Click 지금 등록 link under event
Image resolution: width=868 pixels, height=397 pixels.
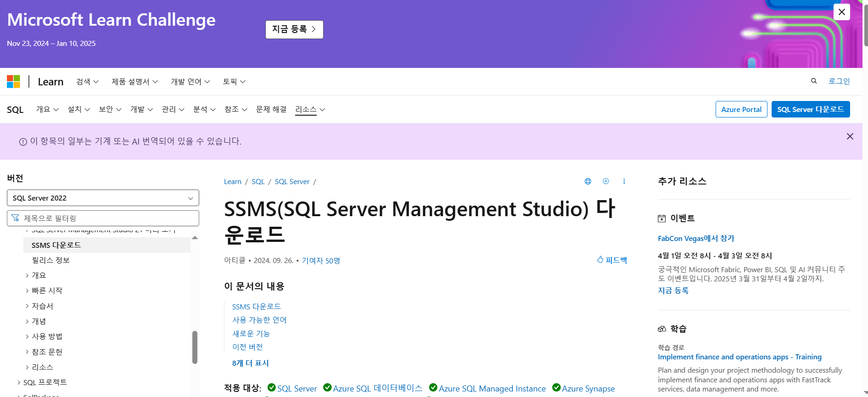click(673, 291)
